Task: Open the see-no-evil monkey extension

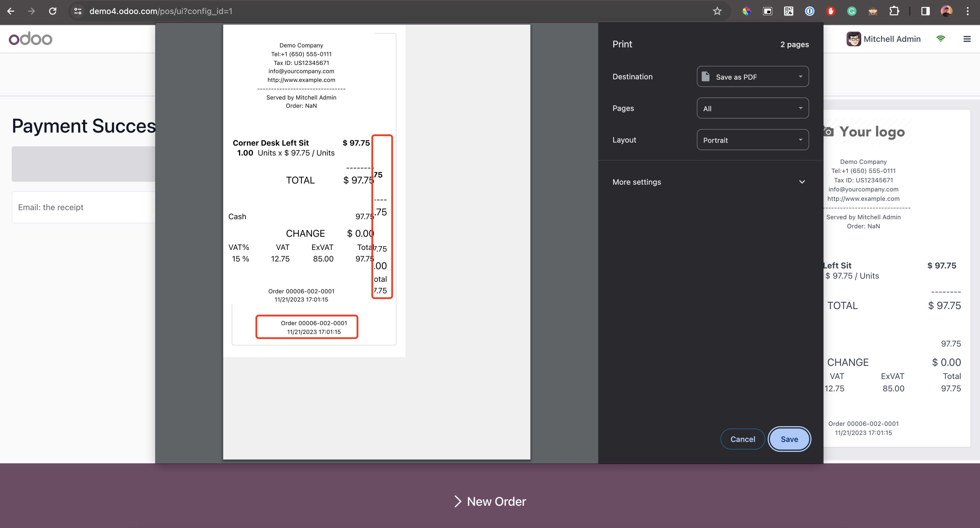Action: [x=873, y=11]
